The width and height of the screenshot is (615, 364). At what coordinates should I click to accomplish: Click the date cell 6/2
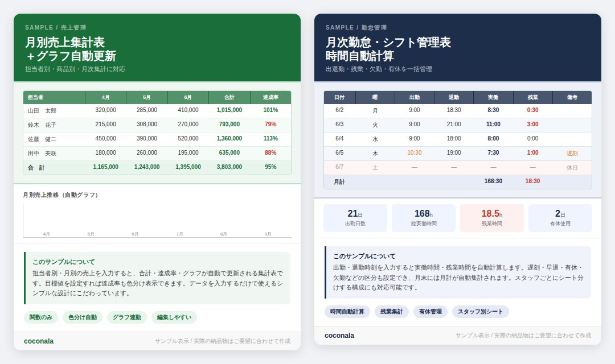[x=339, y=110]
